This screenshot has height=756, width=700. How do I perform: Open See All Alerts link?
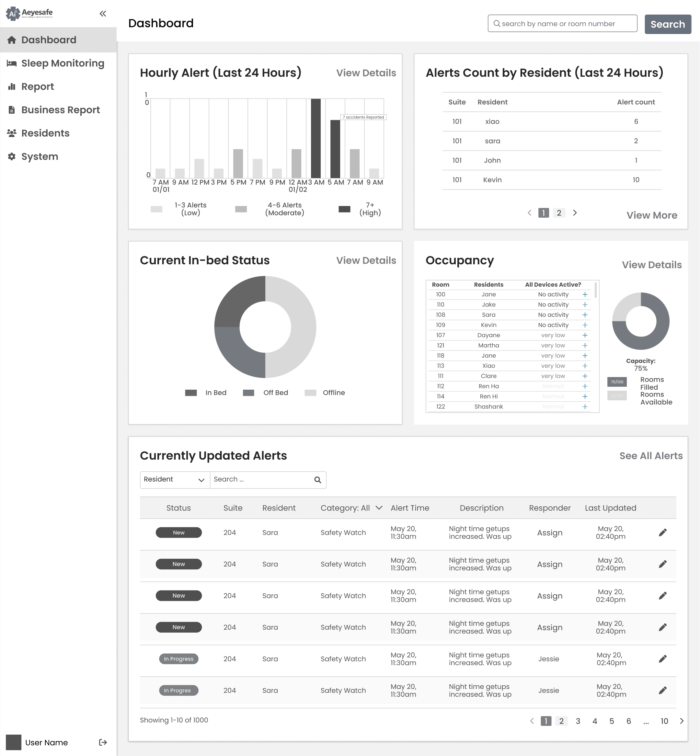pyautogui.click(x=651, y=456)
